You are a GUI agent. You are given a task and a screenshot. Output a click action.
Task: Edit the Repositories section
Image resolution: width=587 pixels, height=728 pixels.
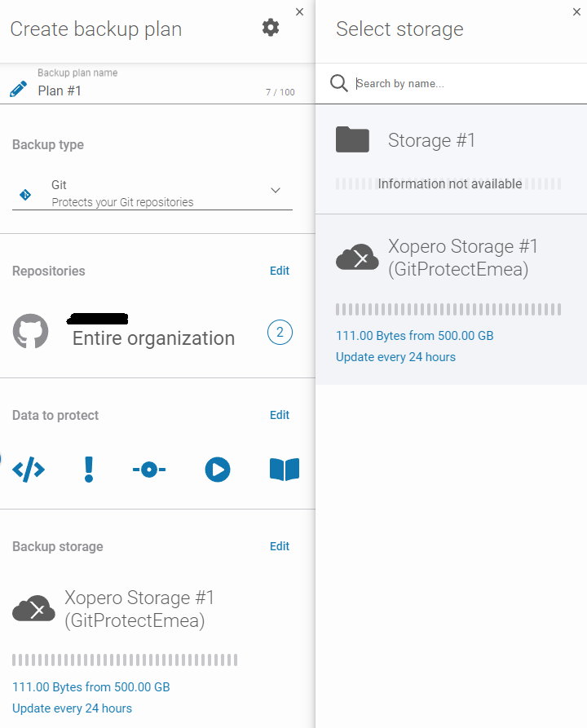click(280, 271)
